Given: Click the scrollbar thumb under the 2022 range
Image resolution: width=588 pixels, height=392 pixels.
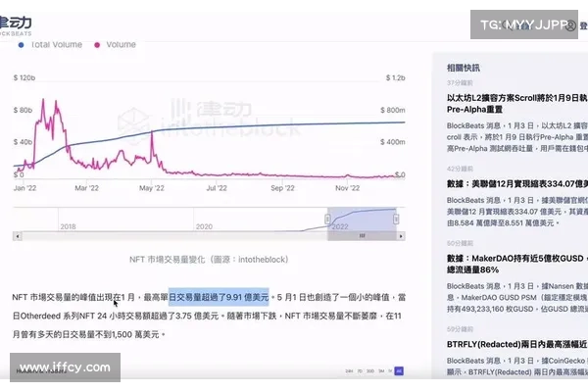Looking at the screenshot, I should [362, 236].
